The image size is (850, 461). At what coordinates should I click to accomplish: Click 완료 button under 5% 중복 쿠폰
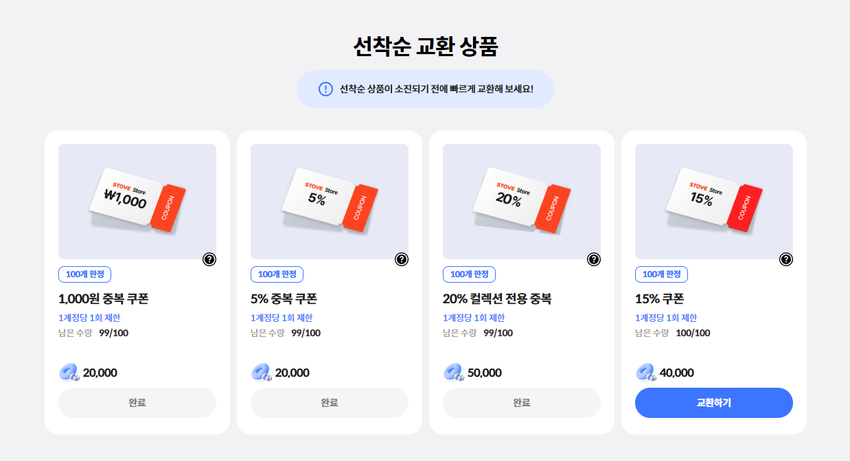(x=329, y=402)
